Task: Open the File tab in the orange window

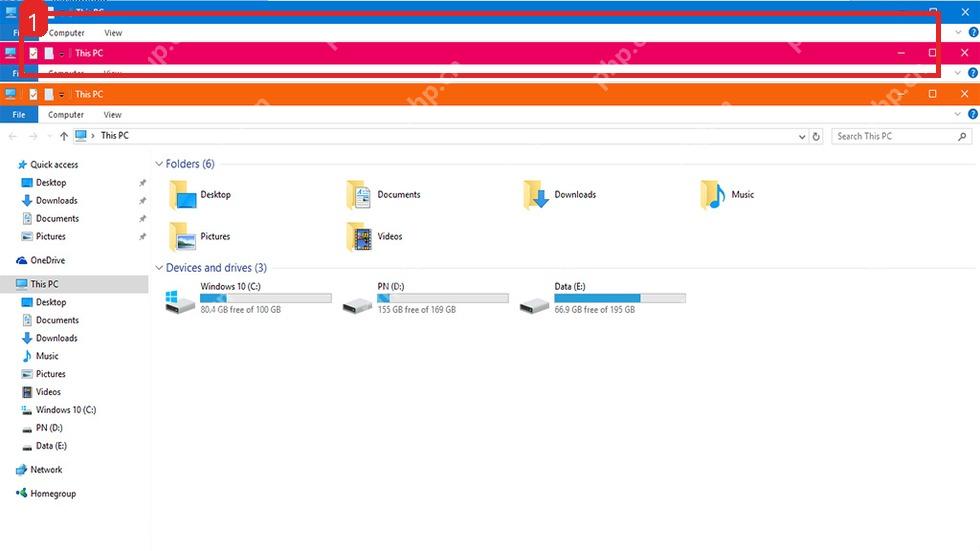Action: (x=19, y=115)
